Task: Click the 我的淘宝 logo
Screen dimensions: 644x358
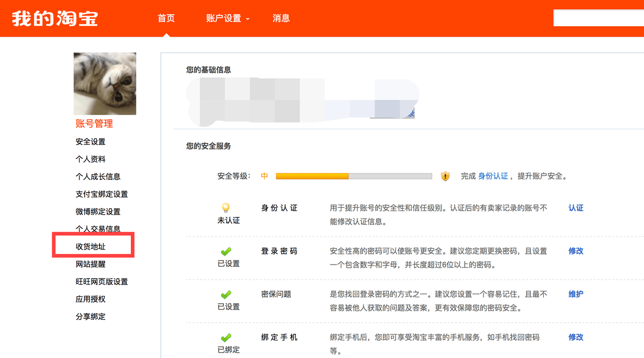Action: pyautogui.click(x=55, y=18)
